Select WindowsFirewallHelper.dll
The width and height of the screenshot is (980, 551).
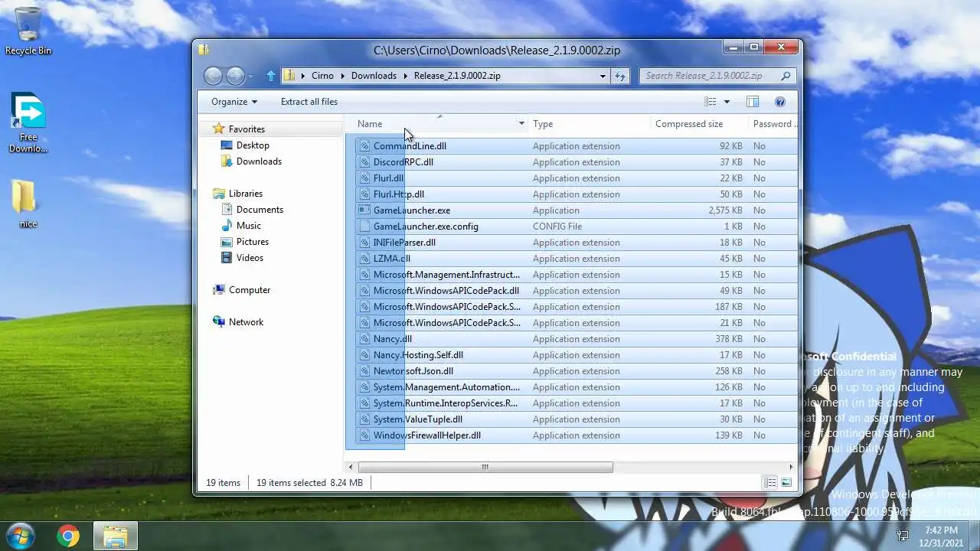(x=427, y=435)
